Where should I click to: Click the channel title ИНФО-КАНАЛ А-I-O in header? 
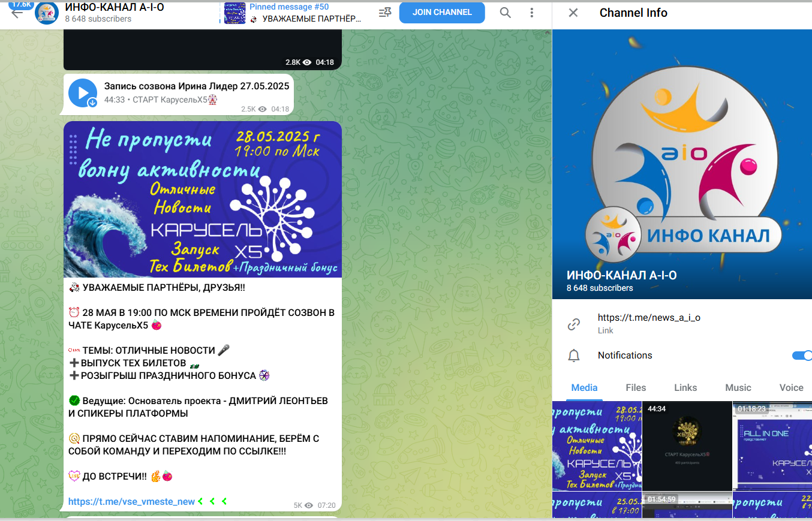[x=115, y=7]
